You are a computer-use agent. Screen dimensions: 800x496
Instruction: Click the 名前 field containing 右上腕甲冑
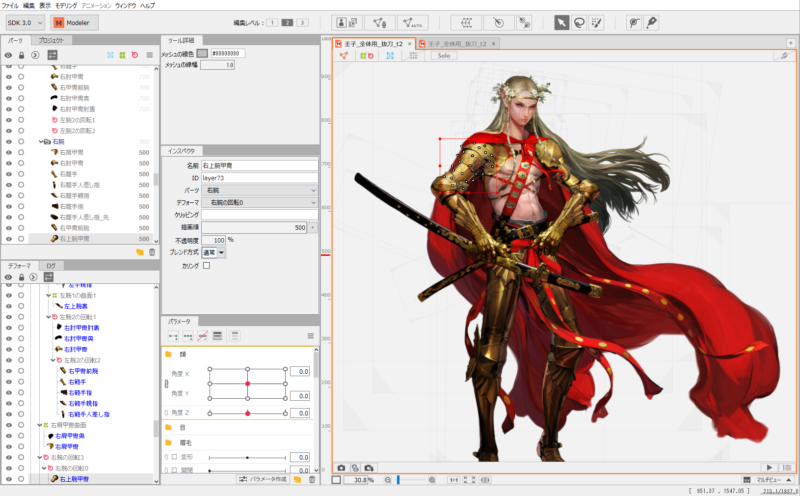(x=260, y=165)
